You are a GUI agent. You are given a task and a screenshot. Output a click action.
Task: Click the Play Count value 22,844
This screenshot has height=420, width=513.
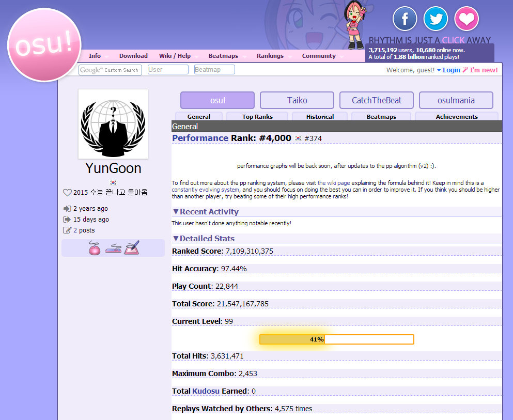click(x=227, y=287)
